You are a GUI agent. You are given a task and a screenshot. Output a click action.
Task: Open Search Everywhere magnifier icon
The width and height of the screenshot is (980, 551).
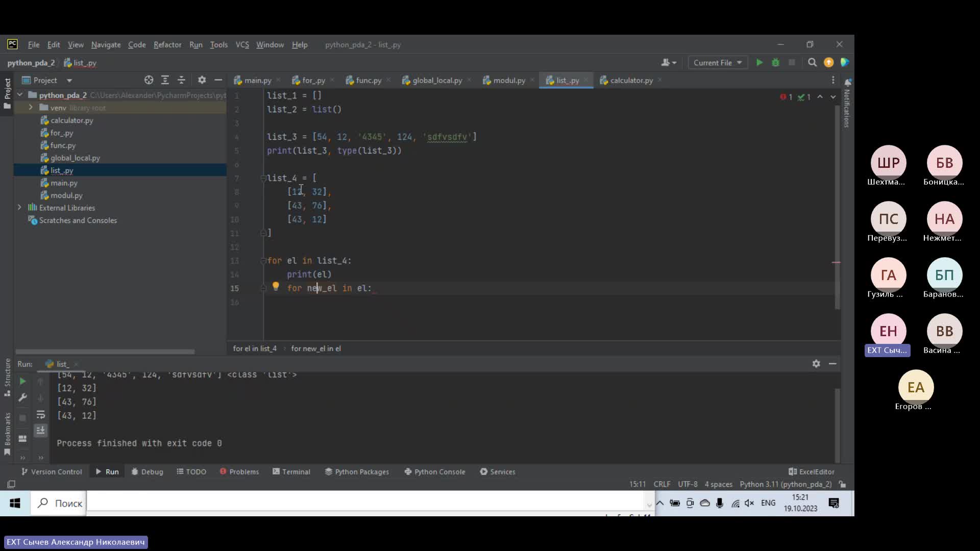click(812, 62)
